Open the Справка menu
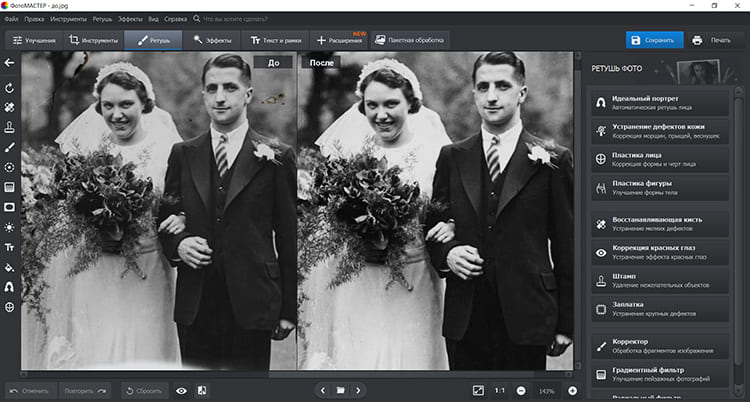Screen dimensions: 750x402 tap(176, 19)
